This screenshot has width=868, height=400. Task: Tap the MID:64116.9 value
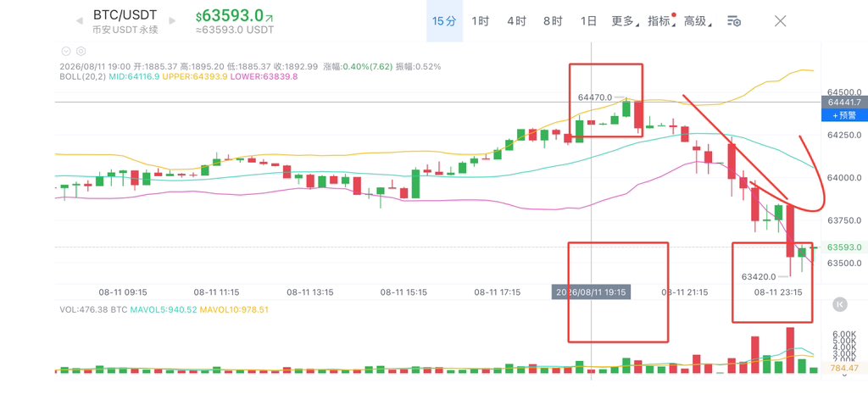pos(134,76)
